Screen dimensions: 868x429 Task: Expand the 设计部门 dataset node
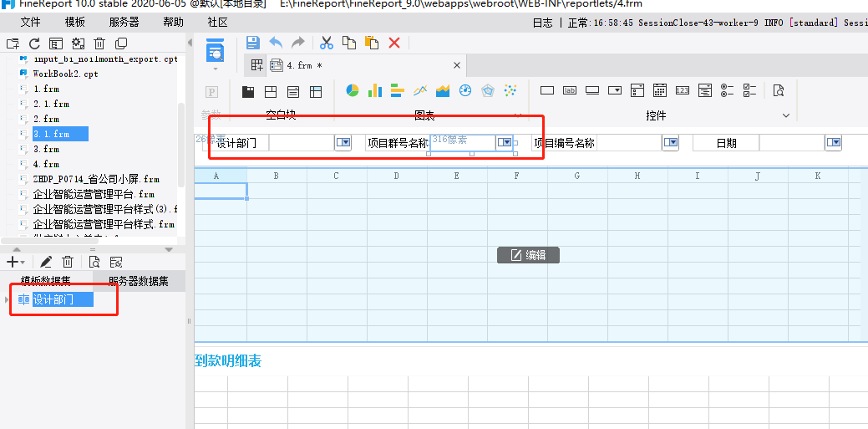coord(7,300)
